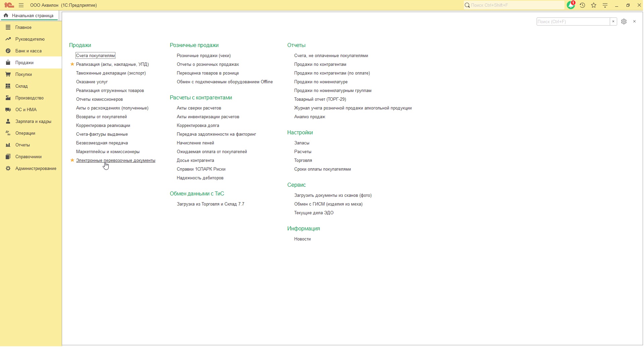Click the Склад grid icon
This screenshot has height=357, width=644.
tap(8, 86)
